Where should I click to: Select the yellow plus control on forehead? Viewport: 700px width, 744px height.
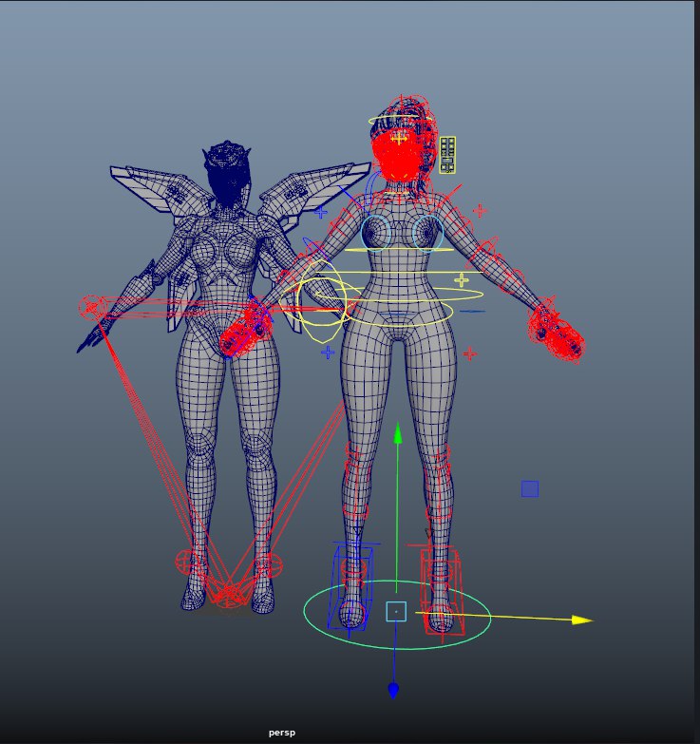point(399,138)
